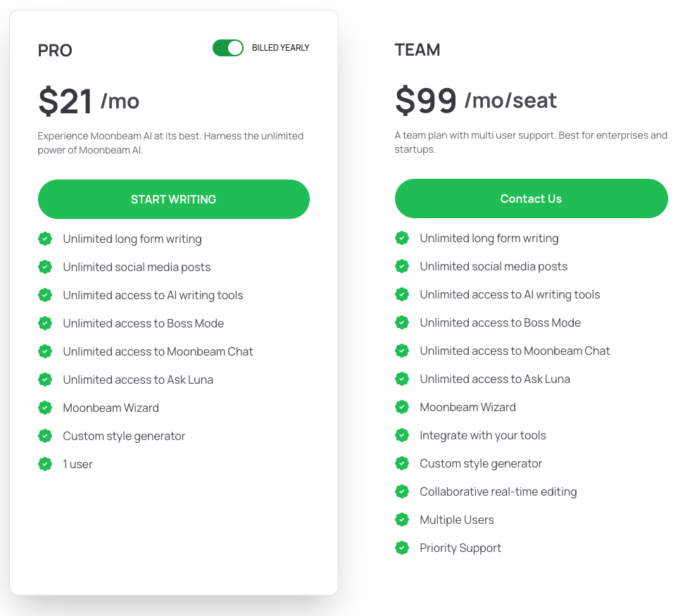Click the Contact Us button
The width and height of the screenshot is (685, 616).
point(531,199)
